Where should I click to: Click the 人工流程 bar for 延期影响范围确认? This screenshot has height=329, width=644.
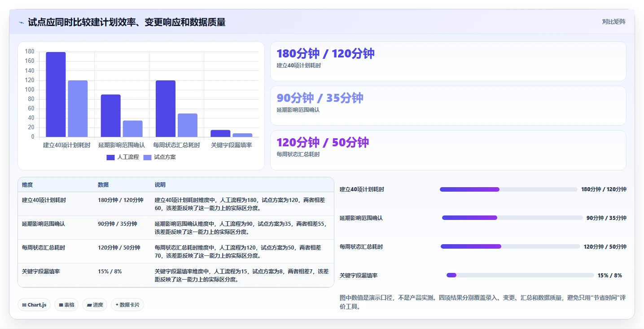110,116
